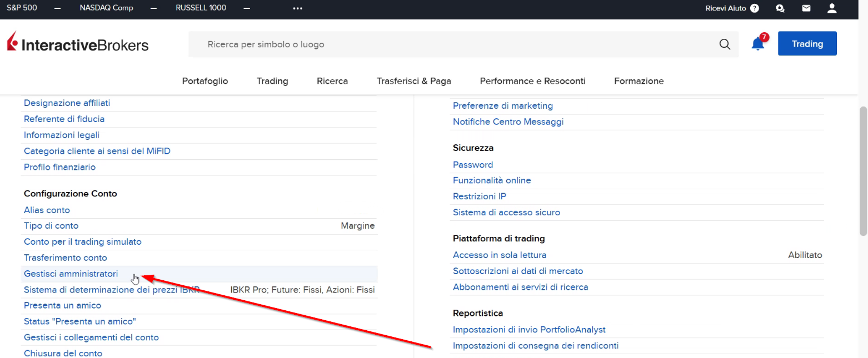Click the Sistema di accesso sicuro link

tap(506, 213)
